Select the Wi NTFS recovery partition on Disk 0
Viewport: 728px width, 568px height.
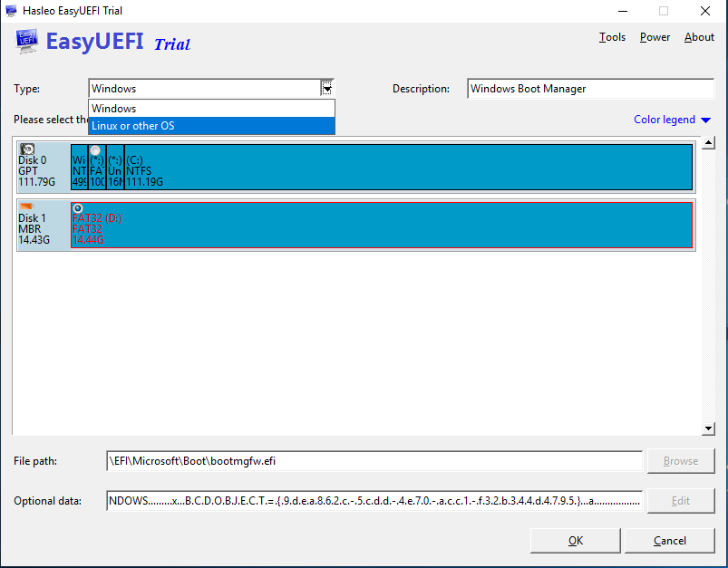[x=80, y=167]
